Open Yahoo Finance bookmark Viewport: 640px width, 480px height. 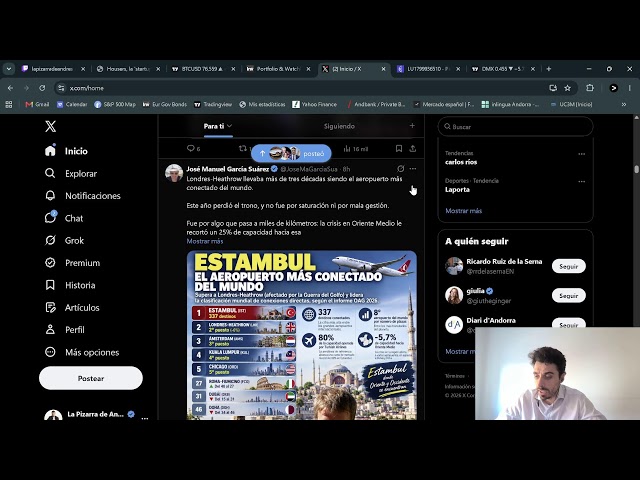[315, 104]
